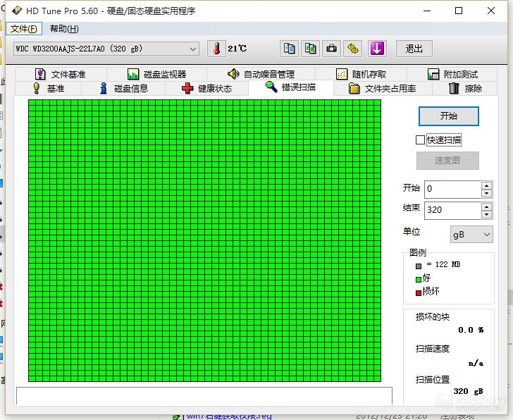This screenshot has height=420, width=513.
Task: Click the camera save screenshot icon
Action: [x=331, y=49]
